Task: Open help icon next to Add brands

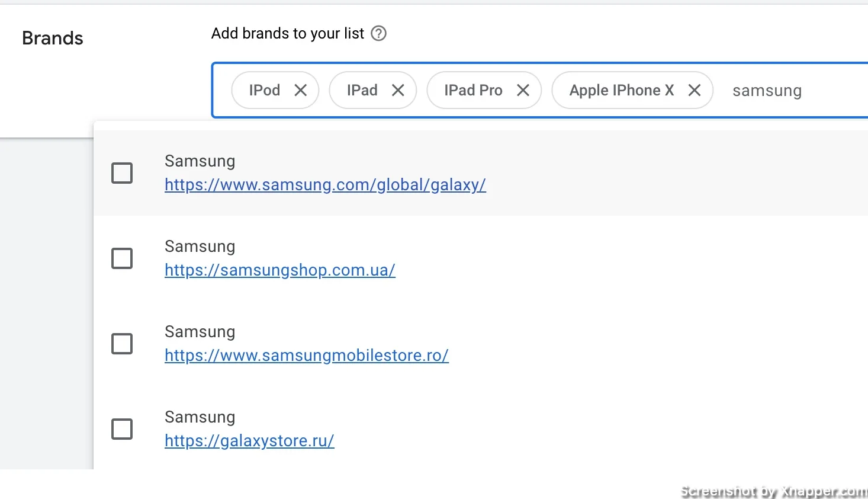Action: (378, 33)
